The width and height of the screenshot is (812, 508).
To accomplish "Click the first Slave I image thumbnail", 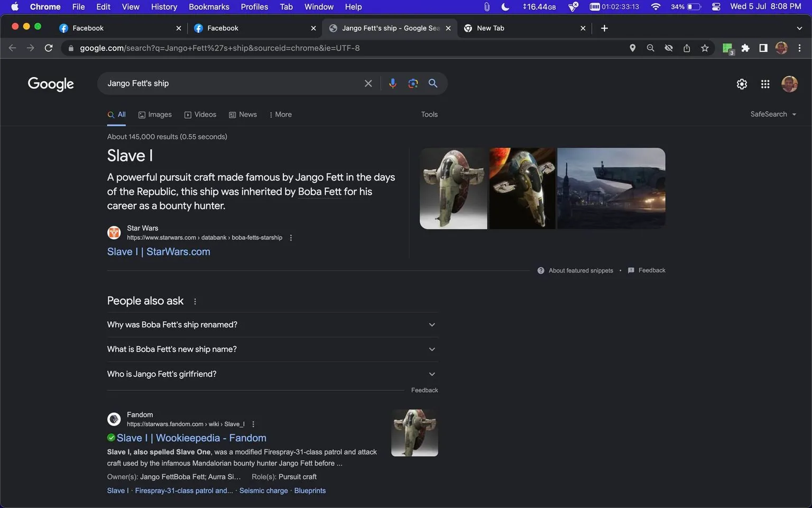I will click(x=453, y=188).
